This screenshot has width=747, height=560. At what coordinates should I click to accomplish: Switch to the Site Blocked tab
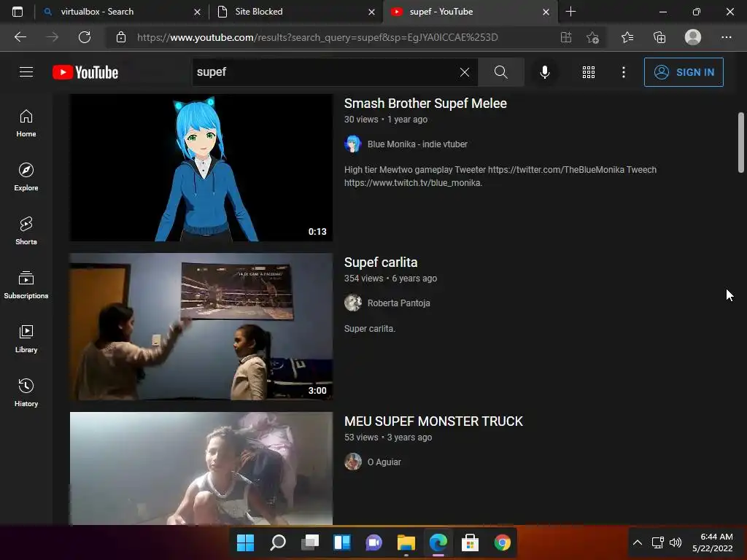[x=295, y=12]
